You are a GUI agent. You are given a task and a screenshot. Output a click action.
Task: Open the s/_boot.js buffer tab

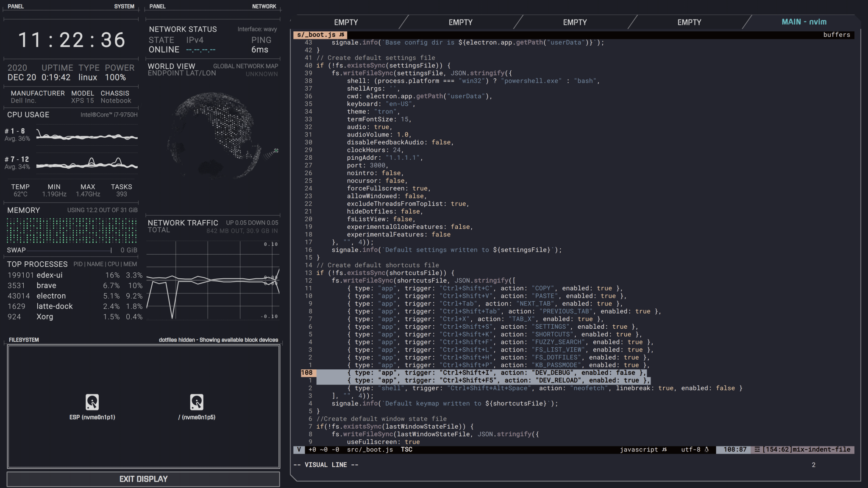point(316,35)
